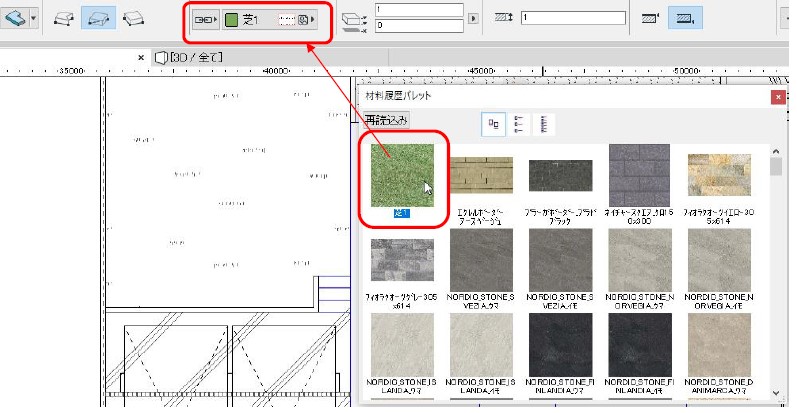This screenshot has width=797, height=413.
Task: Click the slab thickness icon beside thickness field
Action: tap(503, 18)
